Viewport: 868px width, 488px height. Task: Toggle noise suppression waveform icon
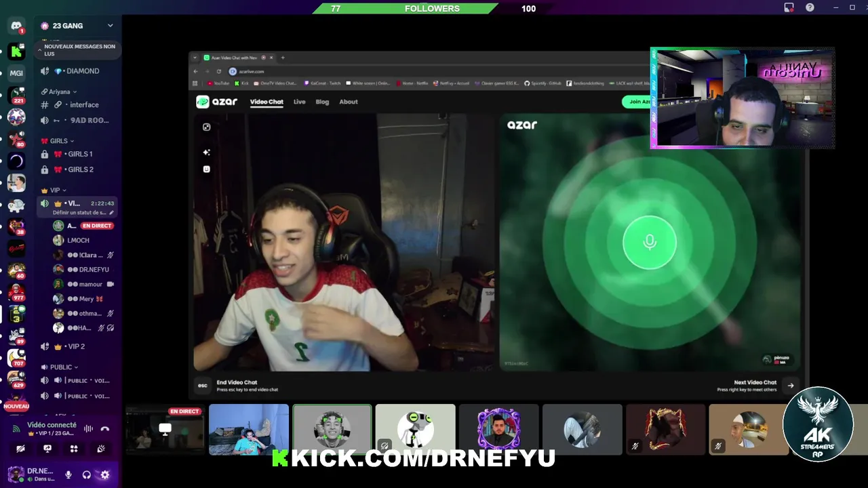click(x=88, y=428)
